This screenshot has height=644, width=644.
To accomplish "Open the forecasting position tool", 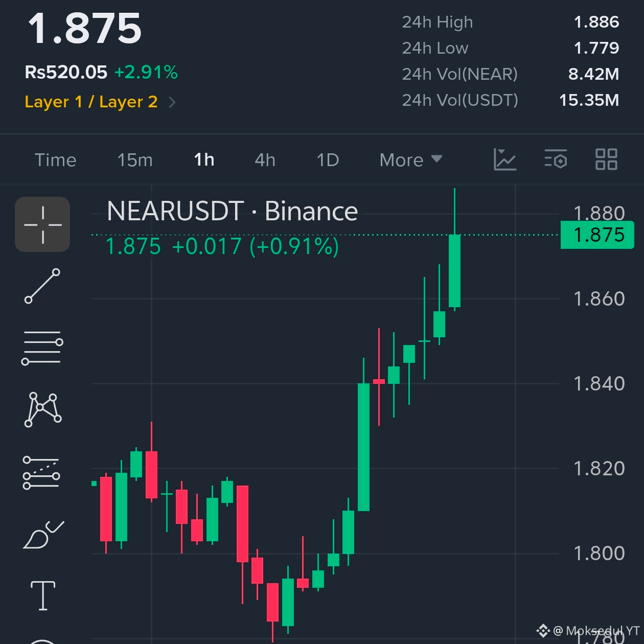I will [41, 472].
